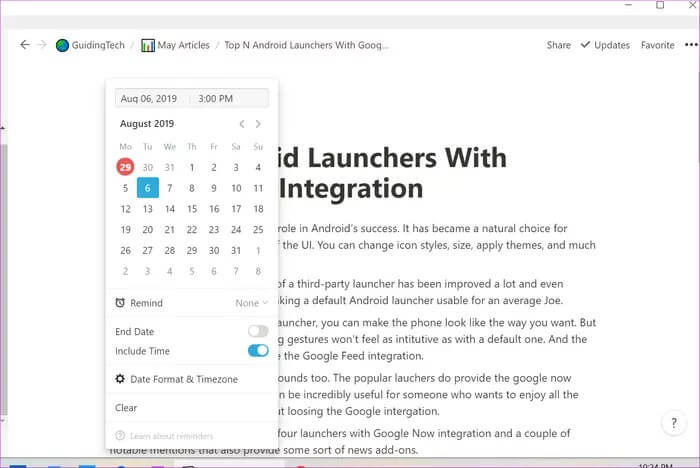Click the gear icon for Date Format

click(x=120, y=379)
